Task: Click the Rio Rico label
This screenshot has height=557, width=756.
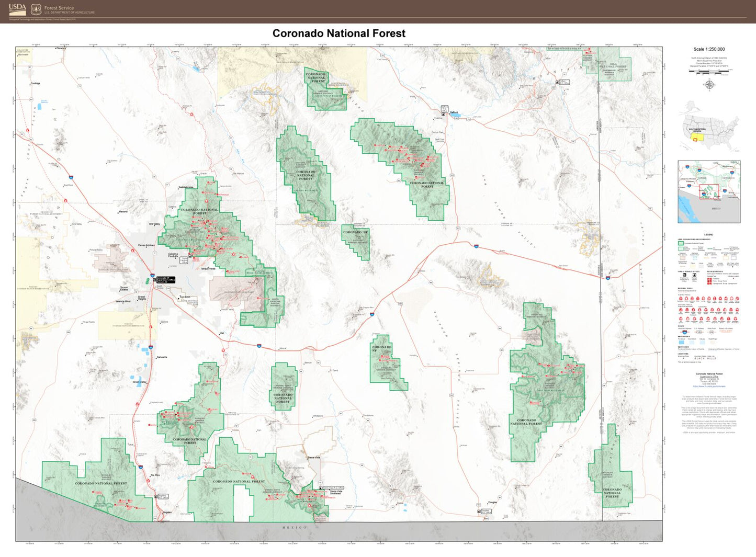Action: point(155,475)
